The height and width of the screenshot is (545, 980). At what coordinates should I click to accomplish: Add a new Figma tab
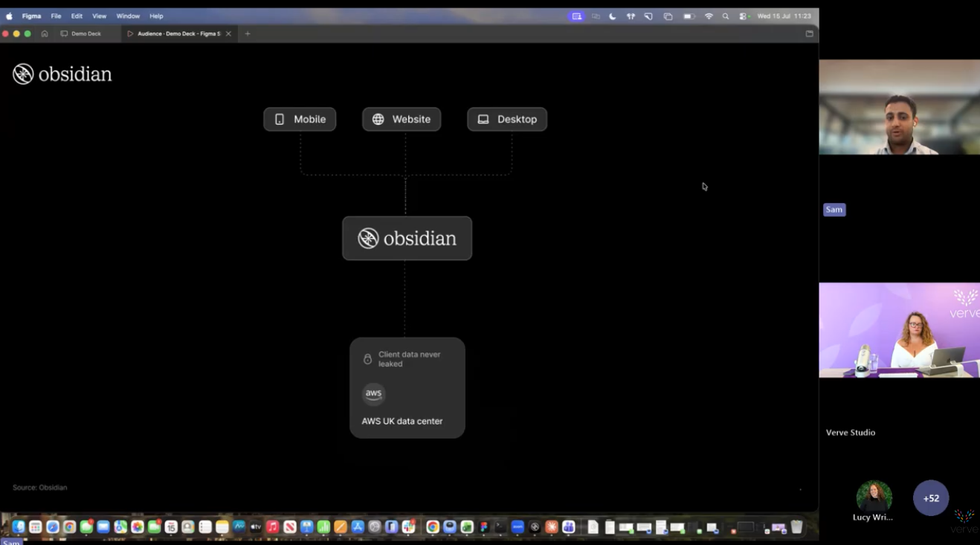tap(248, 33)
